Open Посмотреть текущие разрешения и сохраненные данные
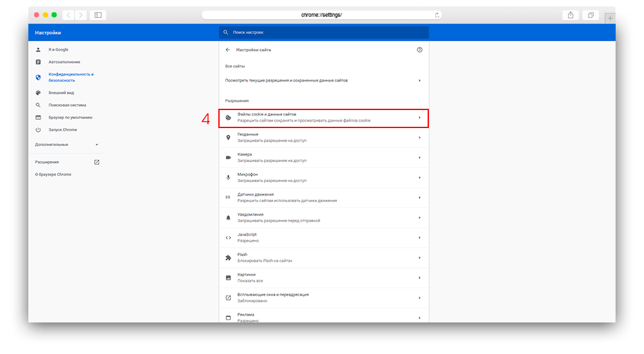644x354 pixels. tap(324, 80)
